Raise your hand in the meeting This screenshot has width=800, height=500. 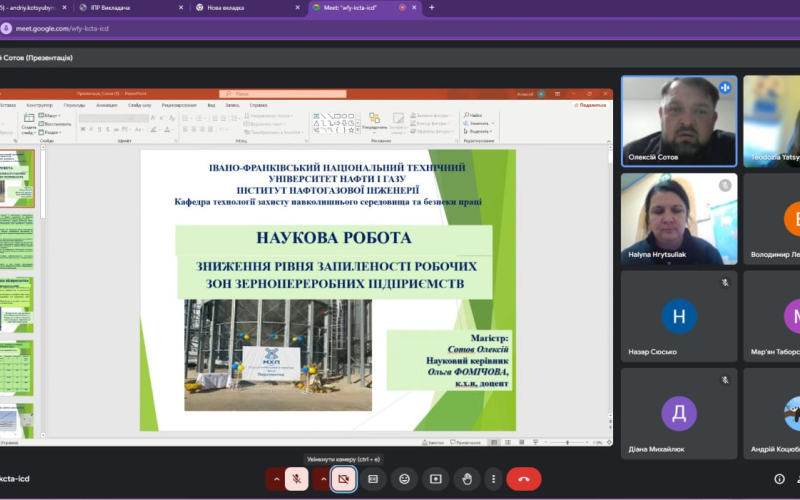pos(466,479)
